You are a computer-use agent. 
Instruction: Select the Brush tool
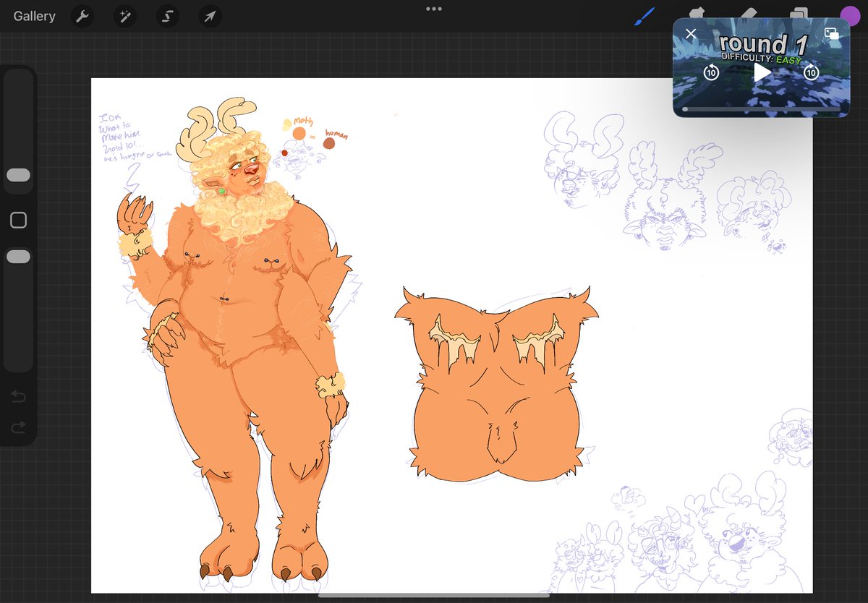[x=644, y=16]
